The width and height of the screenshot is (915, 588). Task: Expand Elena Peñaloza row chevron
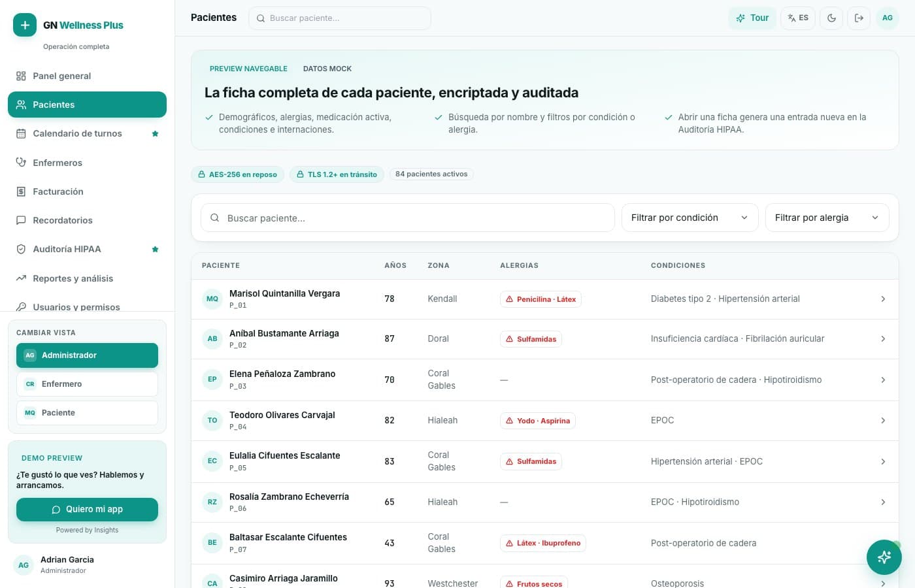(883, 380)
